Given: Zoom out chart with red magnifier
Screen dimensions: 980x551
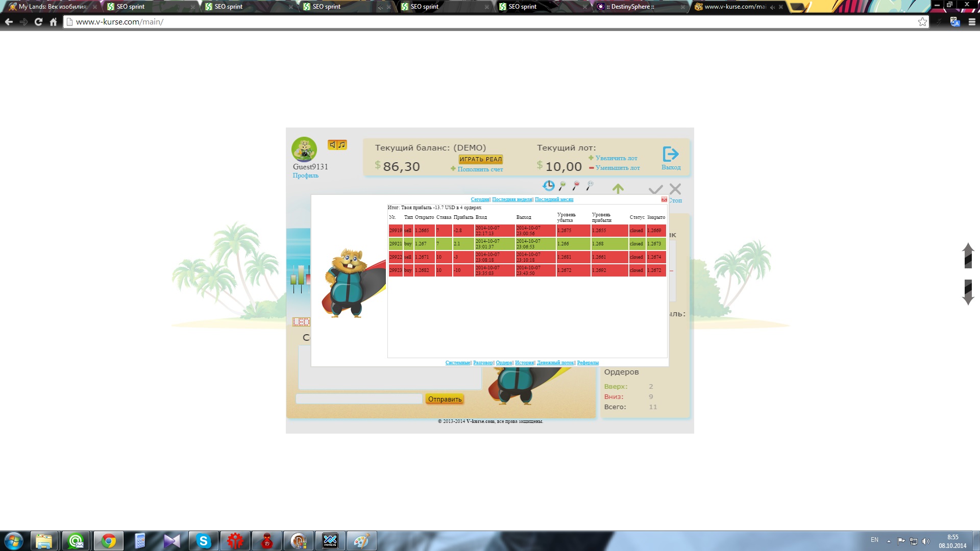Looking at the screenshot, I should point(576,186).
